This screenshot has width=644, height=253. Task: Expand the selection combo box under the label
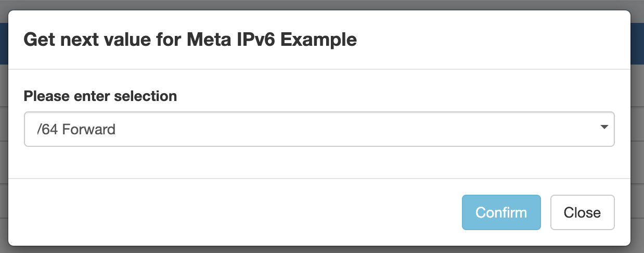pyautogui.click(x=319, y=129)
